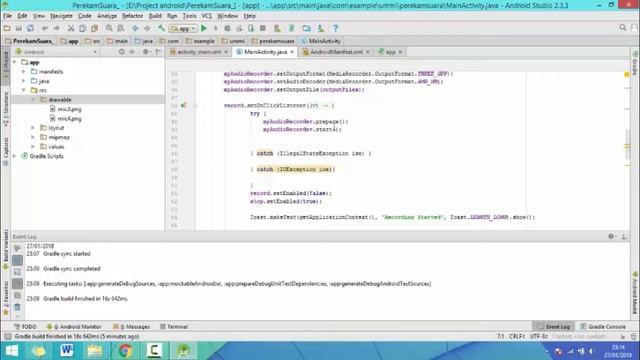Collapse the app module tree node
Viewport: 640px width, 360px height.
tap(15, 62)
